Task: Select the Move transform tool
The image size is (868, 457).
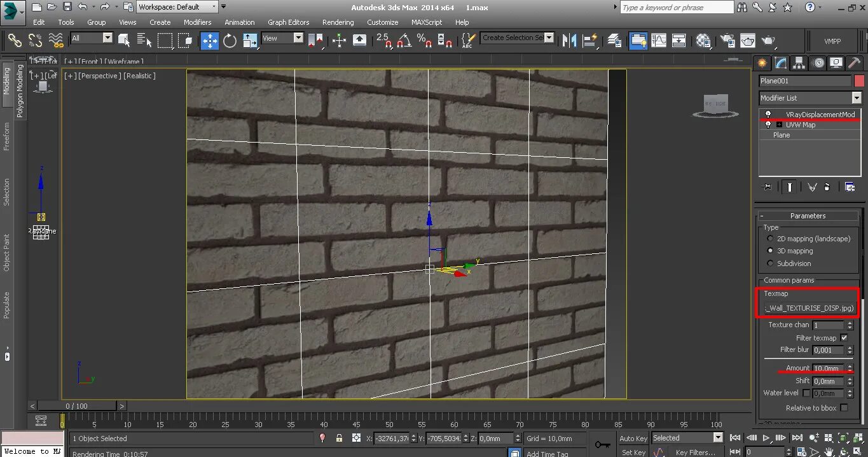Action: (209, 41)
